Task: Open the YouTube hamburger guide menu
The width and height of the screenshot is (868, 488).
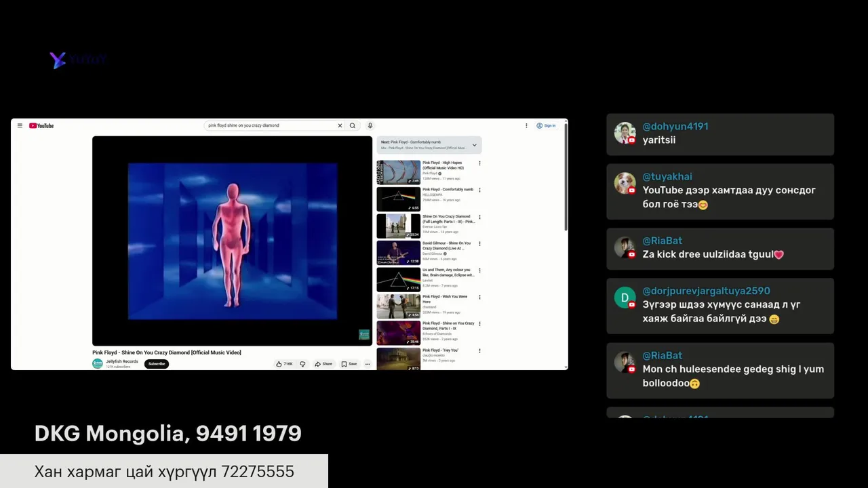Action: click(x=20, y=125)
